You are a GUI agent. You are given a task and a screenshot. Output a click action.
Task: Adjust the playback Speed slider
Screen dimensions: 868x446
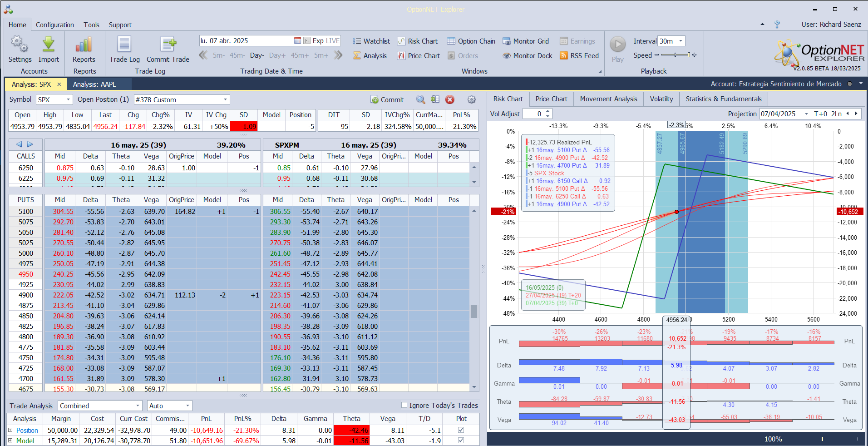point(676,55)
